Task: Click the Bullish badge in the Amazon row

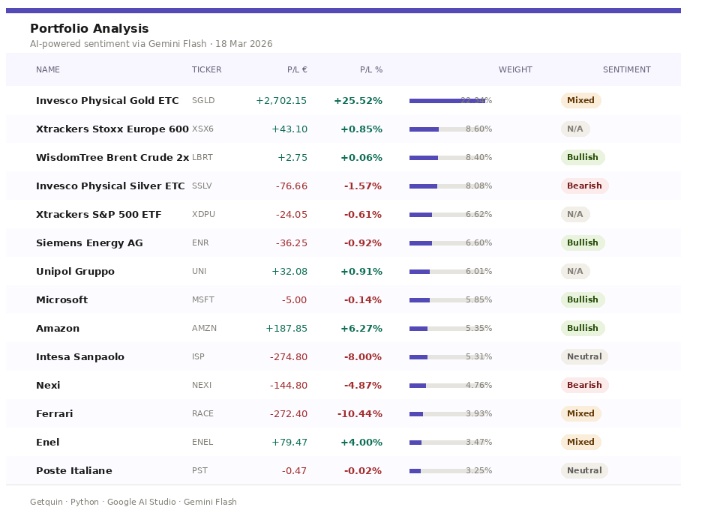Action: coord(582,328)
